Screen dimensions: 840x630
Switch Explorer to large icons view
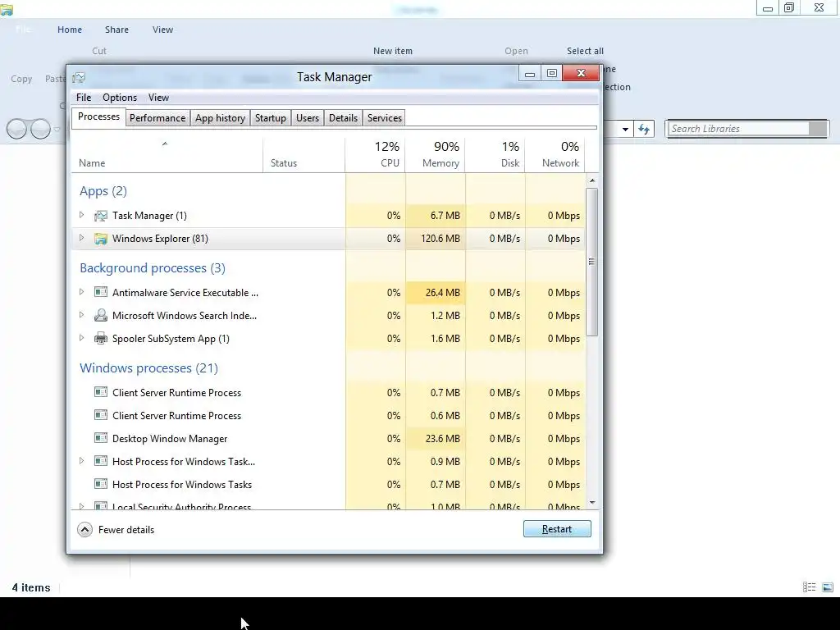point(828,587)
